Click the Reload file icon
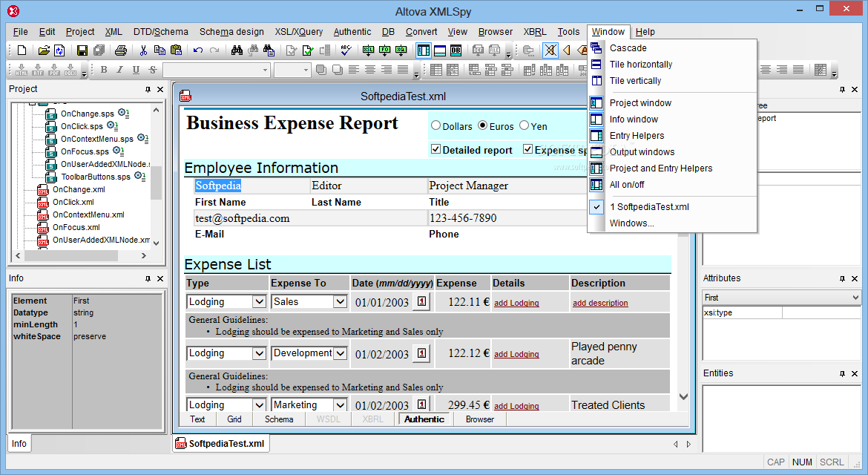868x475 pixels. [x=59, y=50]
